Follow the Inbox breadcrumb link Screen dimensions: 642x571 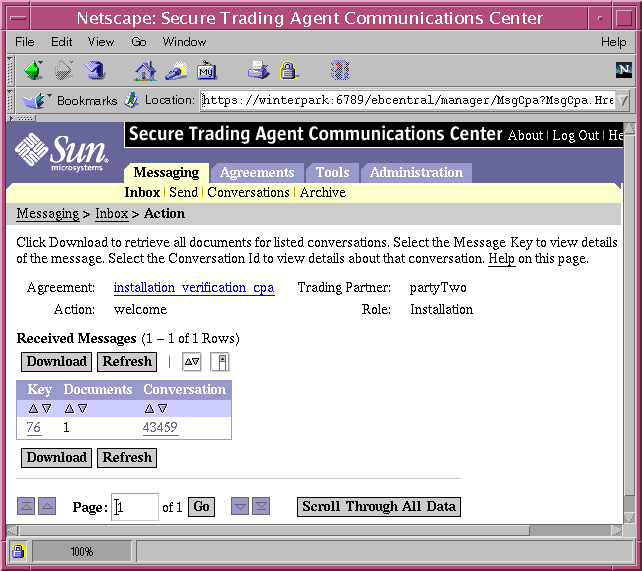pyautogui.click(x=112, y=214)
